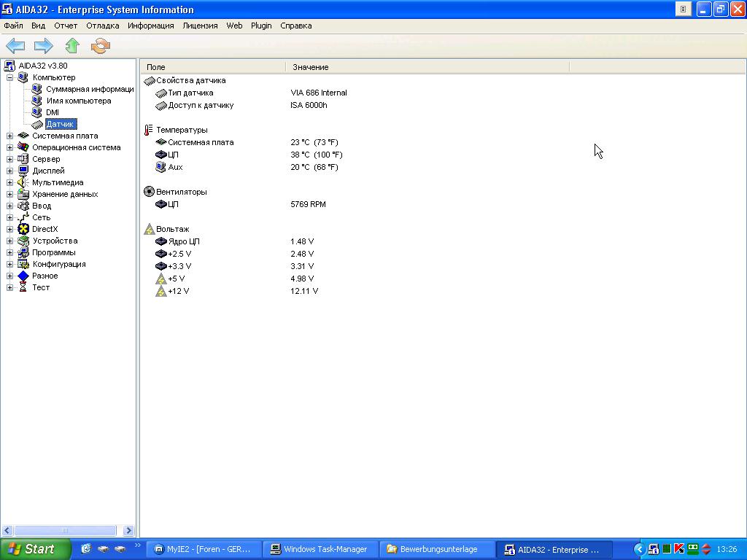
Task: Open the Отчет menu
Action: coord(66,26)
